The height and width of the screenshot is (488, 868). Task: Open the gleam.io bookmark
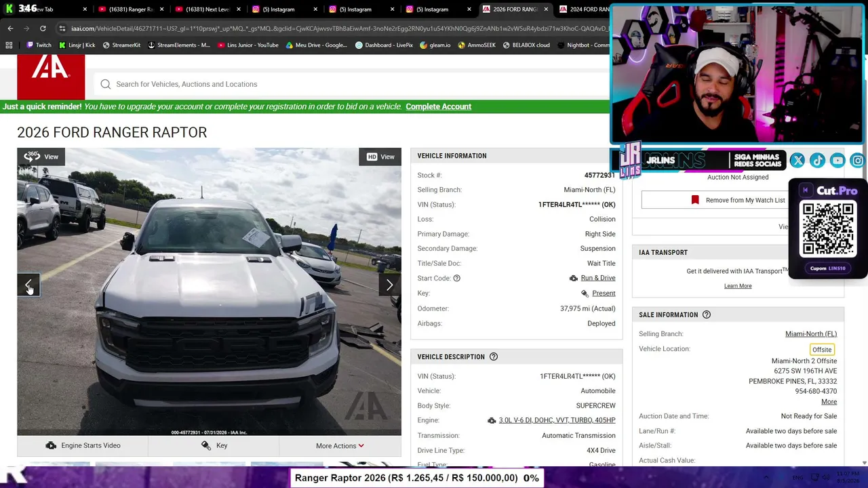click(x=435, y=45)
